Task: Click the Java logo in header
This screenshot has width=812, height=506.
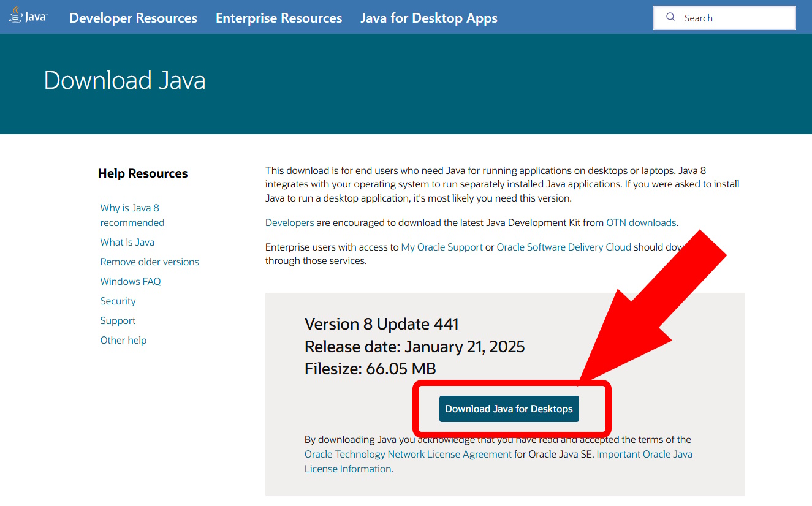Action: 28,16
